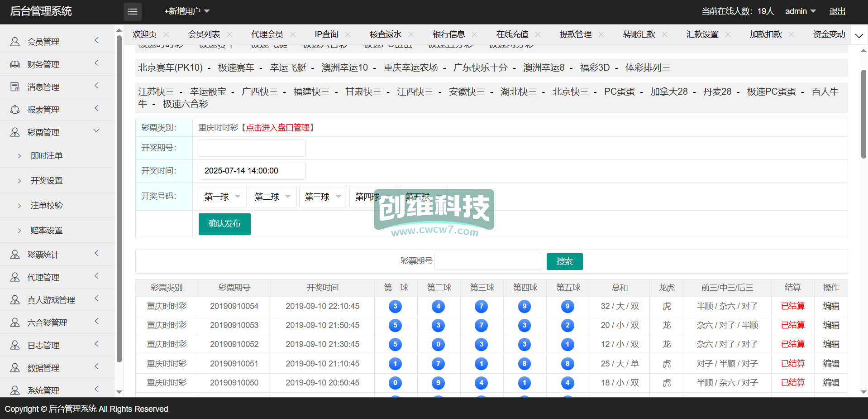Click the 系统管理 sidebar icon

pos(15,390)
